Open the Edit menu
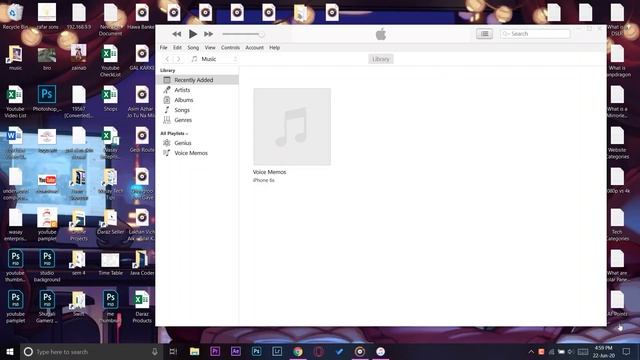The height and width of the screenshot is (360, 640). pyautogui.click(x=177, y=48)
